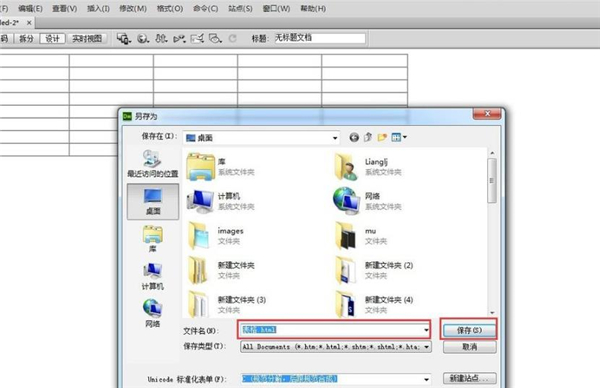The height and width of the screenshot is (388, 600).
Task: Select 最近访问的位置 in places sidebar
Action: [x=153, y=164]
